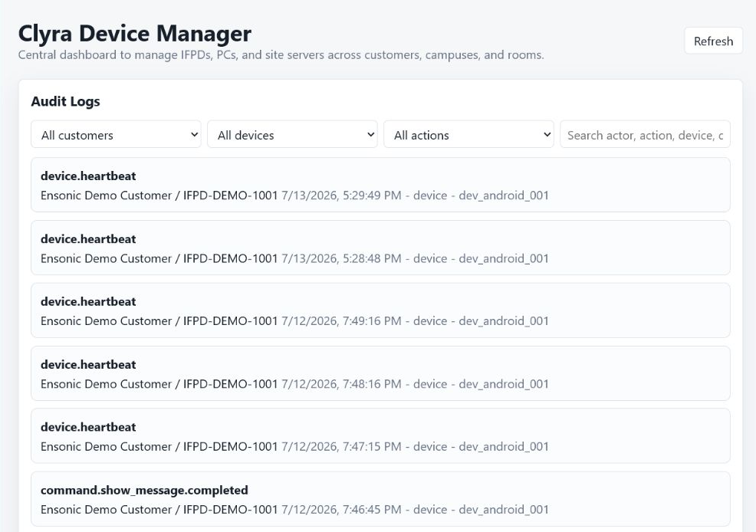Select the heartbeat log from 5:29:49 PM
This screenshot has height=532, width=756.
380,185
